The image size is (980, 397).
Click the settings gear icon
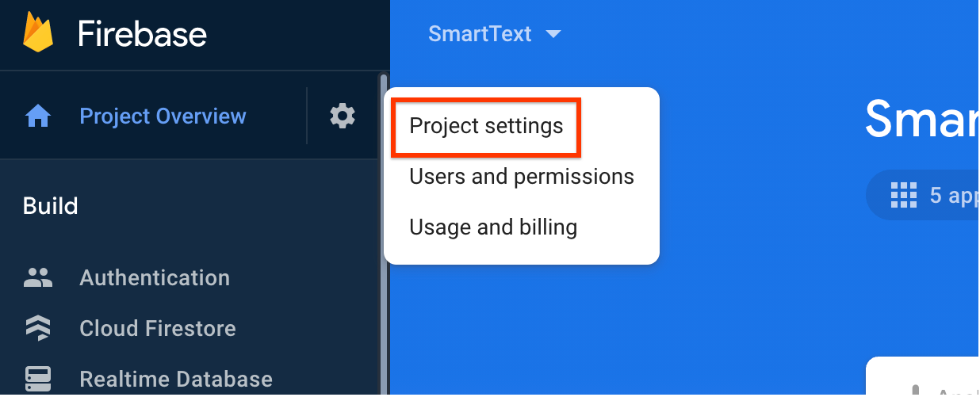pyautogui.click(x=343, y=116)
